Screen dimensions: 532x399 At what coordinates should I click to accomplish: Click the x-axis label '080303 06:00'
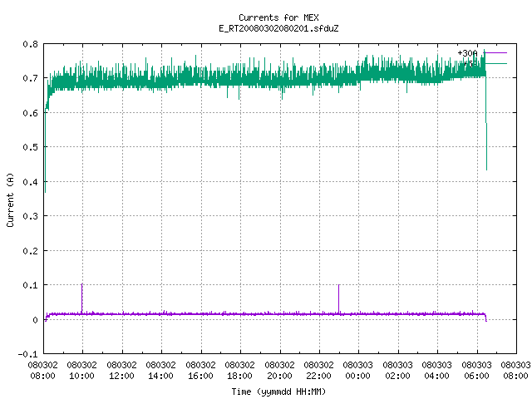tap(476, 371)
